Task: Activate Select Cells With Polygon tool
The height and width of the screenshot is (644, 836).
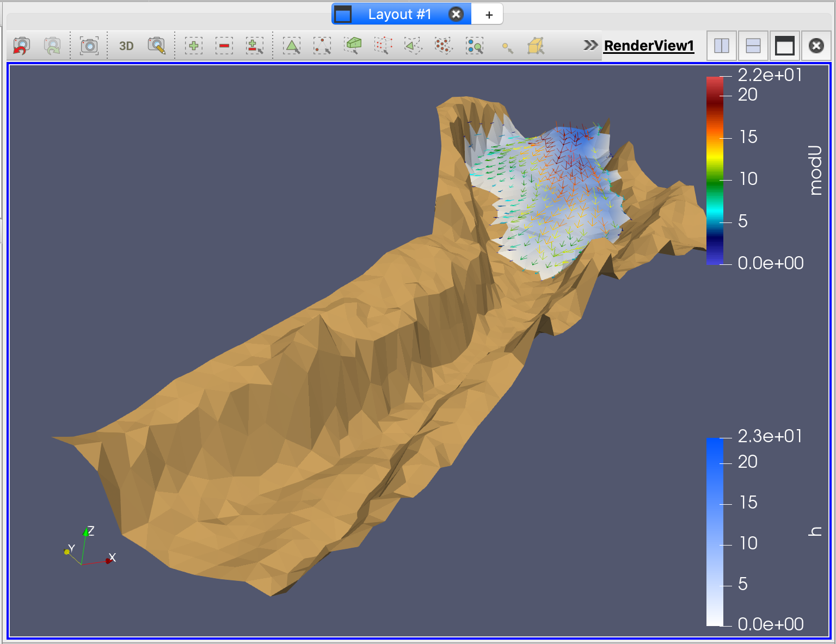Action: [x=414, y=46]
